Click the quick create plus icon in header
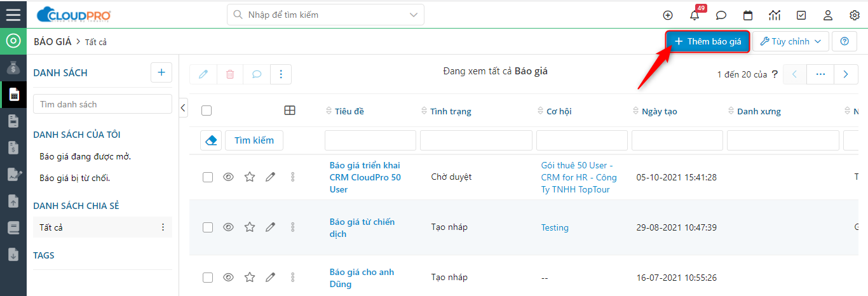 point(668,15)
